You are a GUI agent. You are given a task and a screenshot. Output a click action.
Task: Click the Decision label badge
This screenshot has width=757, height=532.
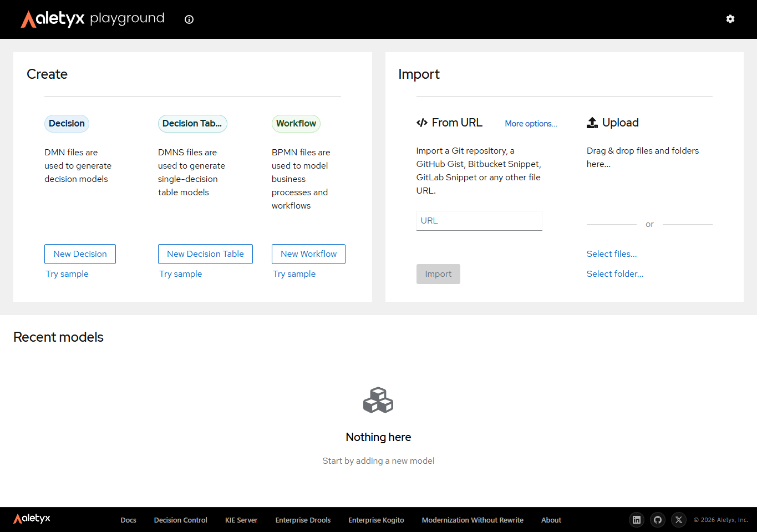coord(67,124)
